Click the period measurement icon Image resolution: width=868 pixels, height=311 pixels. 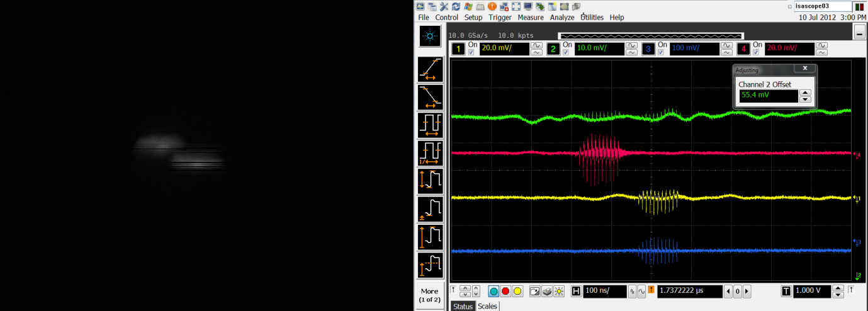[431, 125]
